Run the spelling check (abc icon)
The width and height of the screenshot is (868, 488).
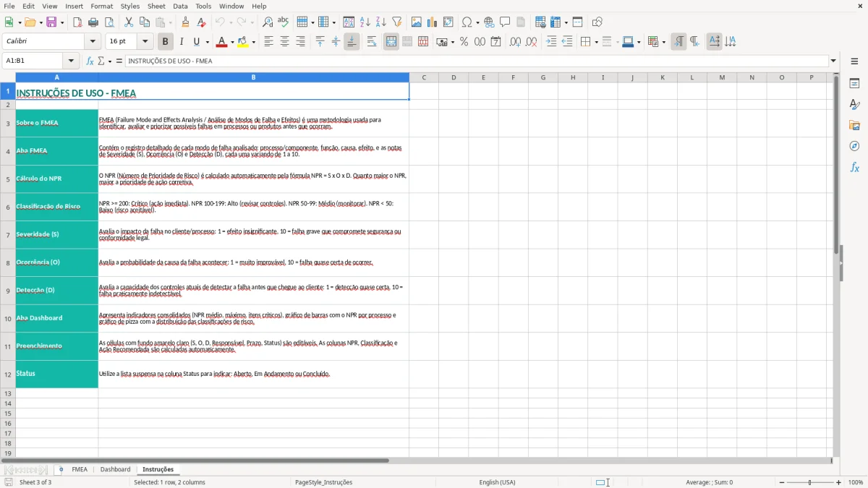284,22
